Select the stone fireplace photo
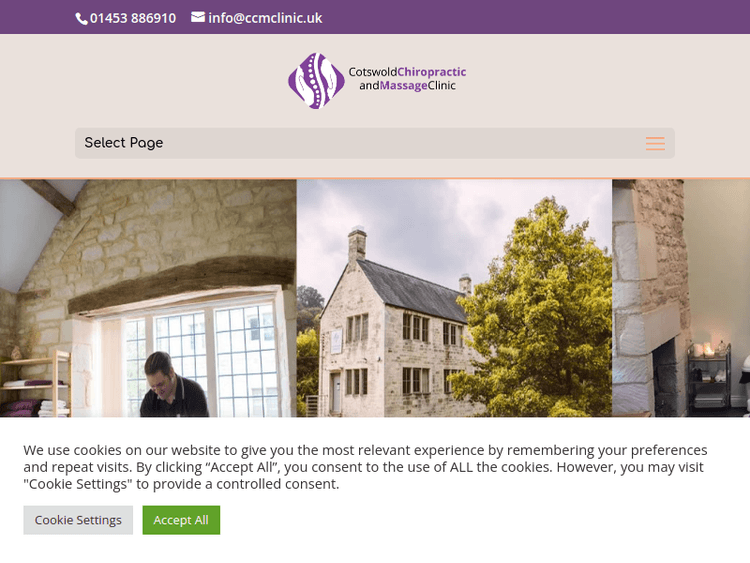This screenshot has height=563, width=750. [x=681, y=298]
